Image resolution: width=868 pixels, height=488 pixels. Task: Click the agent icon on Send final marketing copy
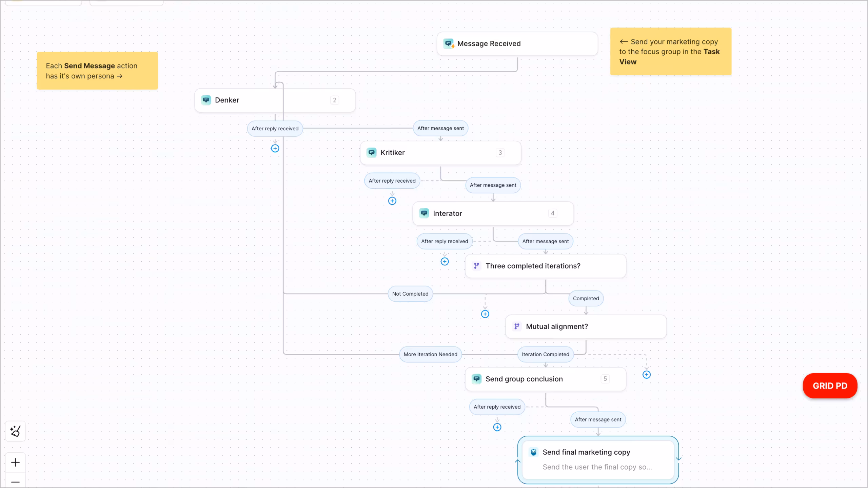point(533,452)
